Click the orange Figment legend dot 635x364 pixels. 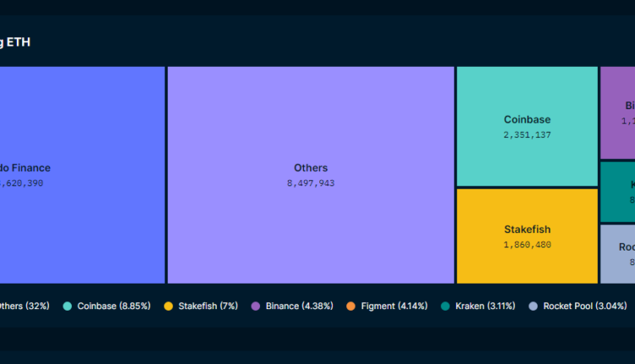351,306
